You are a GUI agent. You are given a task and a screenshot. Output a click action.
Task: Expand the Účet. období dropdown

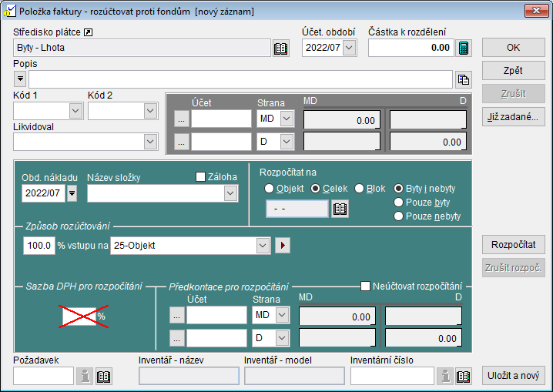(x=350, y=48)
